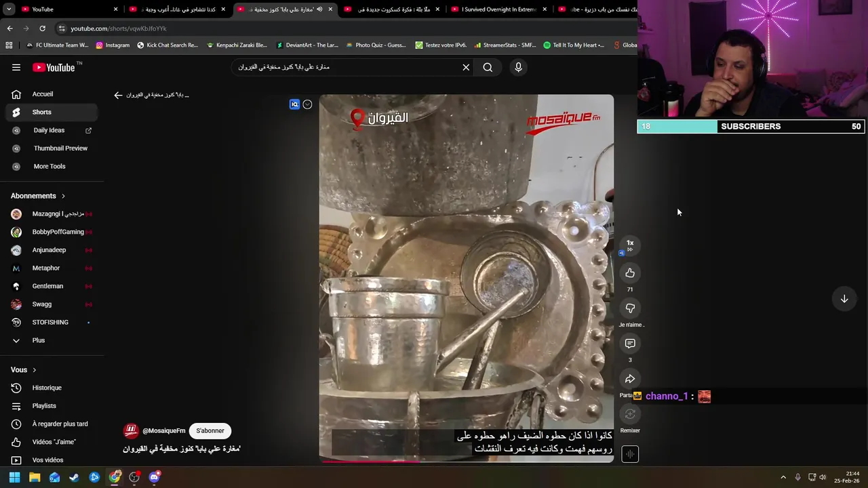Go to the next short with down arrow

point(844,299)
